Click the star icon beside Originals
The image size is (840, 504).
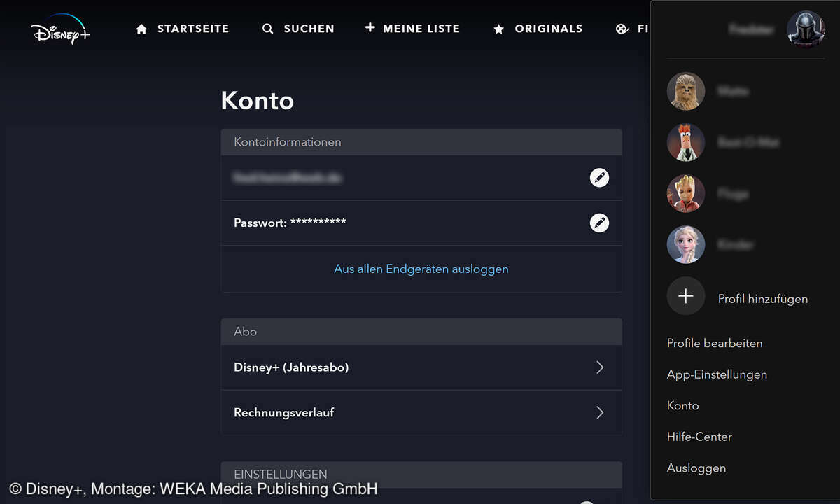point(498,29)
